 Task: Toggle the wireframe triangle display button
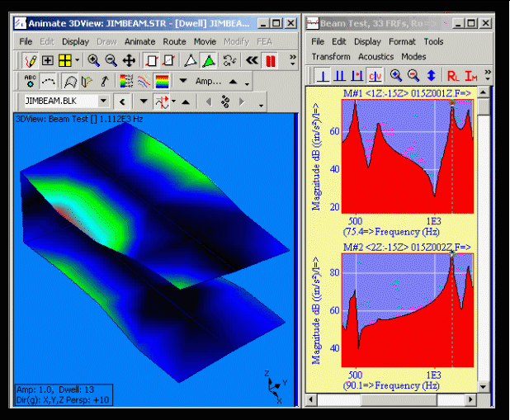191,60
